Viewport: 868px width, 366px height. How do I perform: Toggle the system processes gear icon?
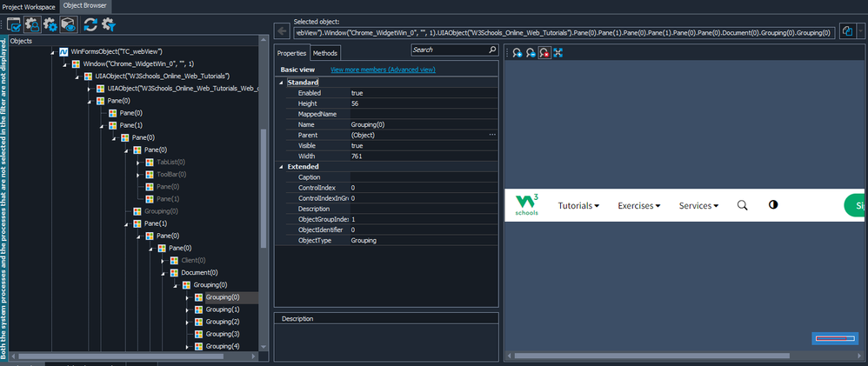[50, 24]
